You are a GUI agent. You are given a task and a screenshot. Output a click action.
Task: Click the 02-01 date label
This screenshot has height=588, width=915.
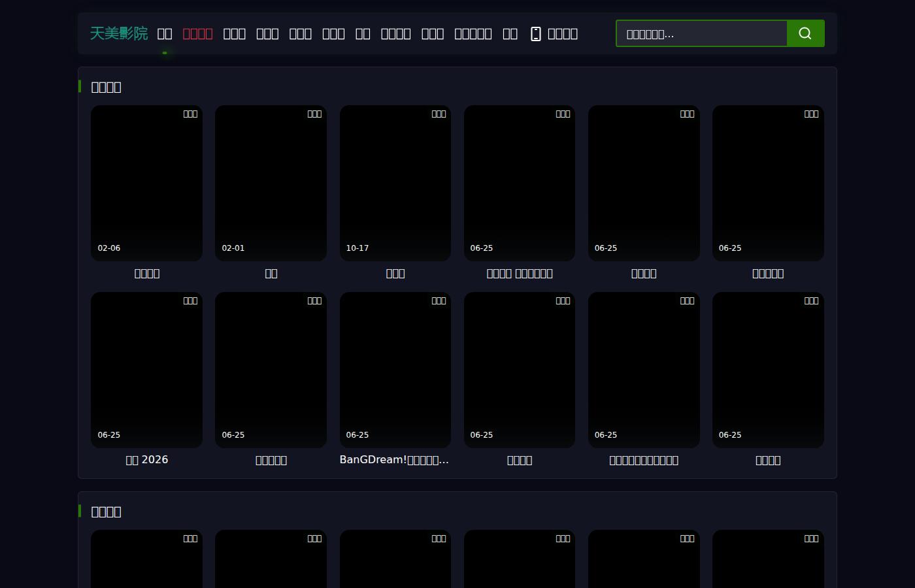click(x=233, y=248)
